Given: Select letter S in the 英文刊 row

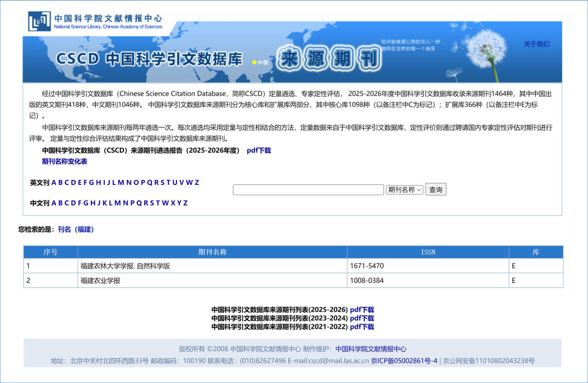Looking at the screenshot, I should [163, 183].
